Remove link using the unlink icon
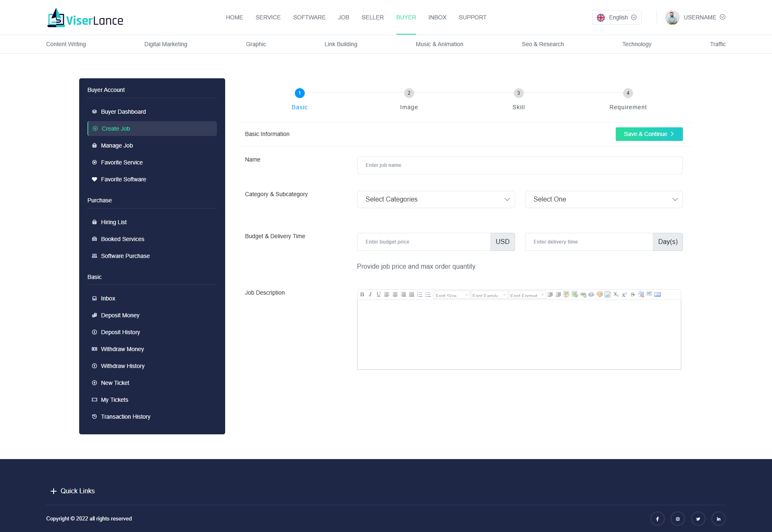 [591, 294]
